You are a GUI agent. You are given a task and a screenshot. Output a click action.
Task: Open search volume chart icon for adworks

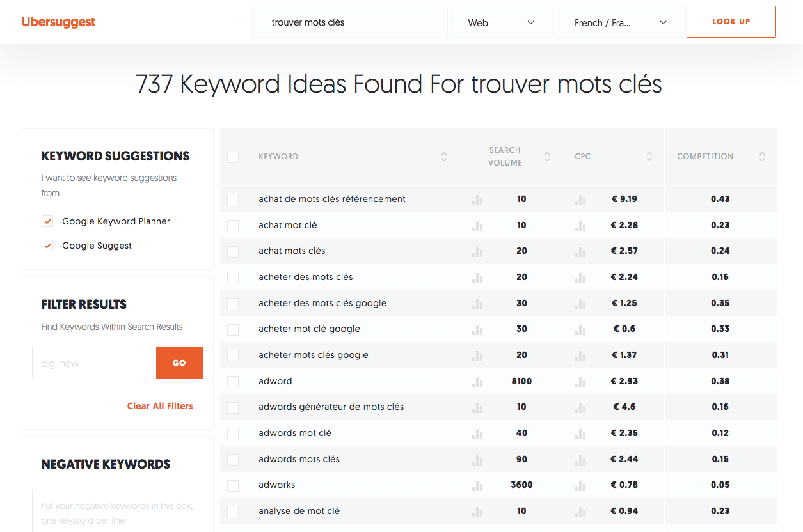477,485
